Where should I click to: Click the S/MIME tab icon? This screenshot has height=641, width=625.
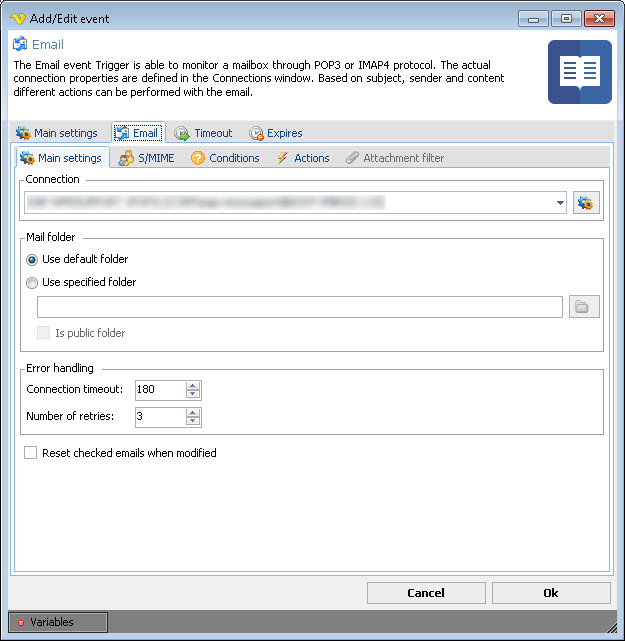click(126, 158)
